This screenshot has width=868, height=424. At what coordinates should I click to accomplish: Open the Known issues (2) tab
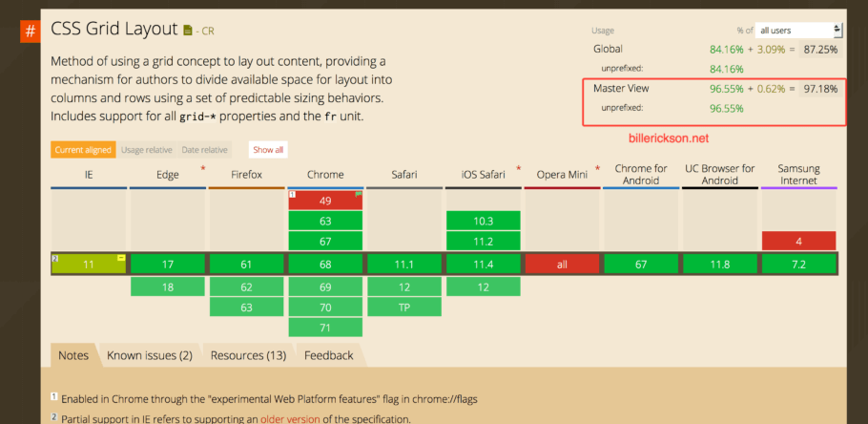pyautogui.click(x=150, y=355)
